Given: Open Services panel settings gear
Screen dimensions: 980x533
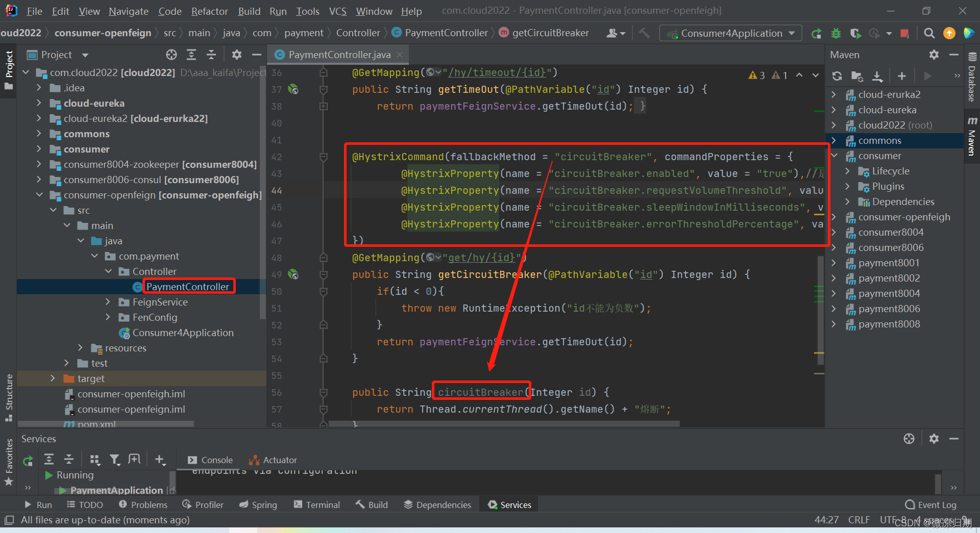Looking at the screenshot, I should 934,439.
